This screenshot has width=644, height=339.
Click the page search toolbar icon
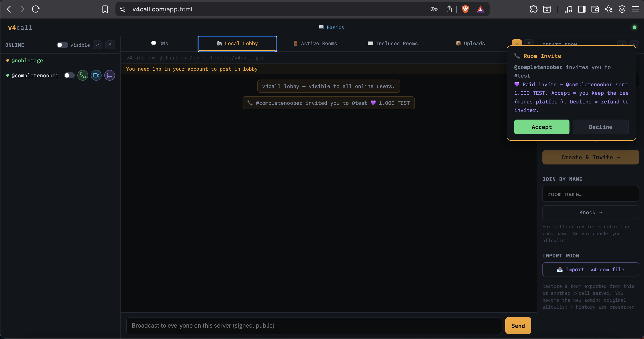pos(547,9)
